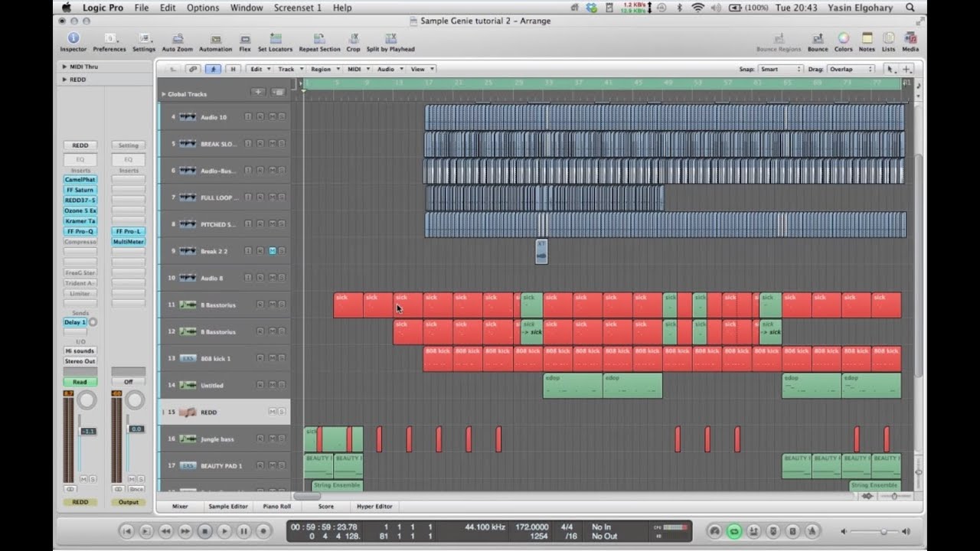Switch to the Piano Roll tab
The image size is (980, 551).
[276, 507]
